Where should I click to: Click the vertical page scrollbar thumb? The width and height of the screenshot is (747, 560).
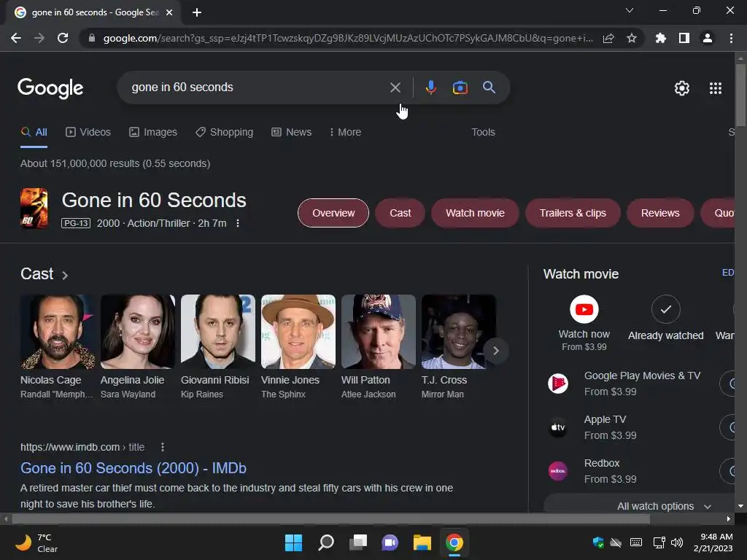click(x=740, y=96)
